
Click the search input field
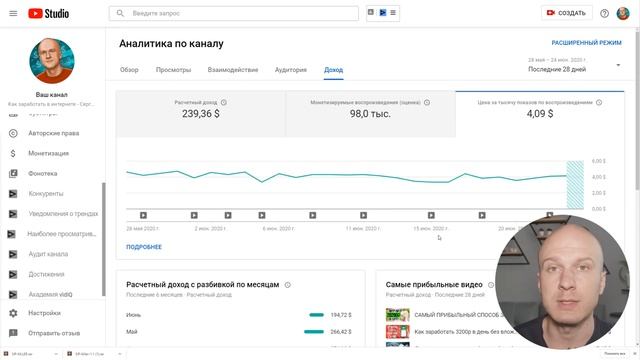click(x=233, y=13)
